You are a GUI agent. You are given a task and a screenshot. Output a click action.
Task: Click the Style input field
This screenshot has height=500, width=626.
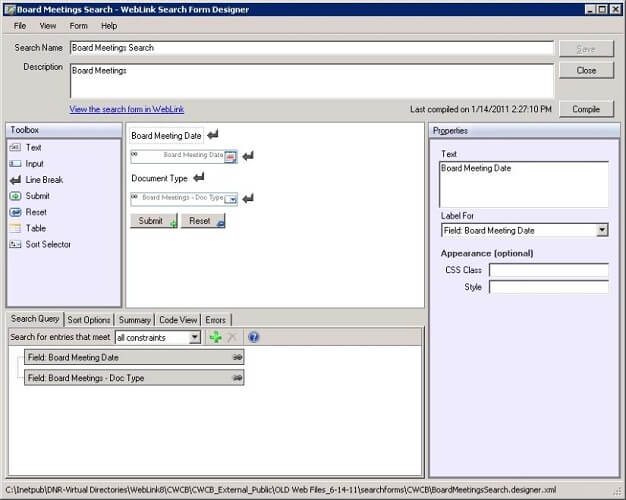(x=549, y=287)
